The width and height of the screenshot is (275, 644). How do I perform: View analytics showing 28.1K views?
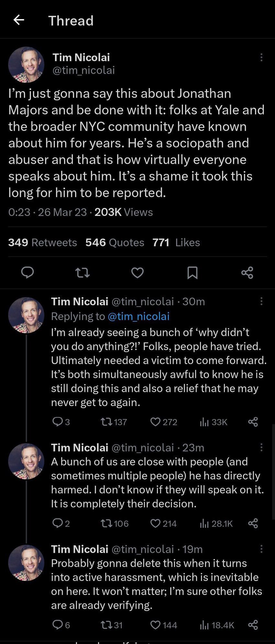point(216,523)
